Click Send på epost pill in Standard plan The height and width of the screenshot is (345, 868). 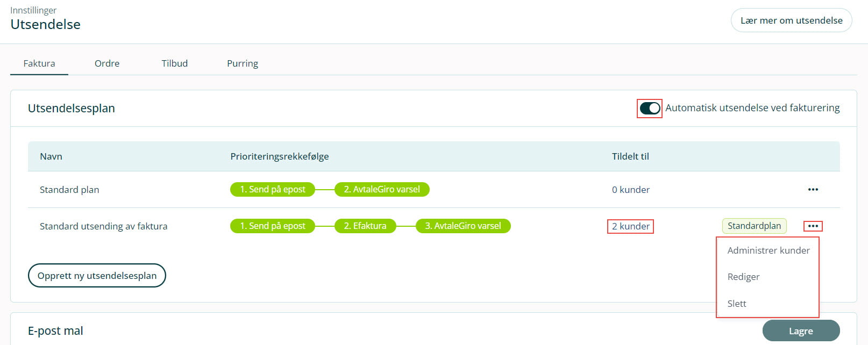[272, 189]
